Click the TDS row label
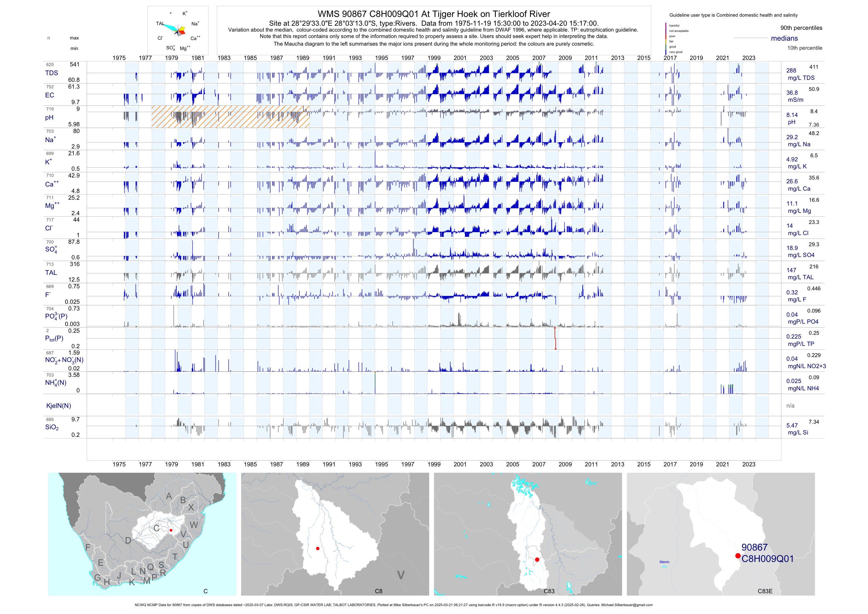The image size is (868, 614). point(51,73)
